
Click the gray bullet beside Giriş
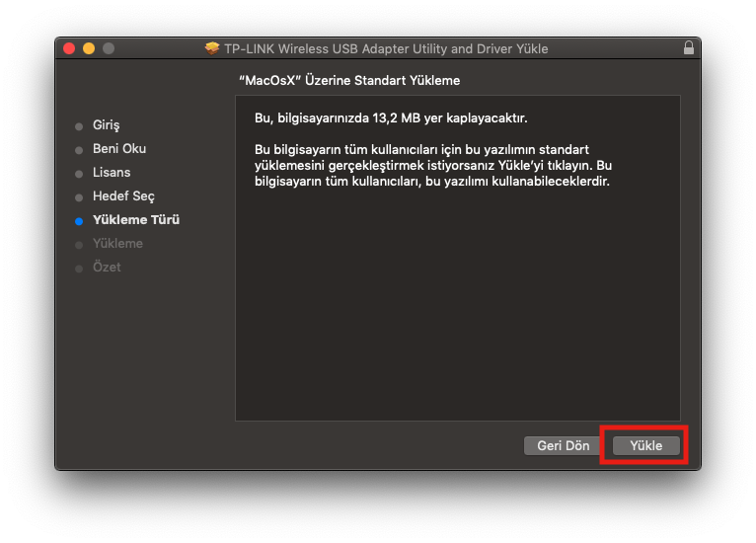79,126
